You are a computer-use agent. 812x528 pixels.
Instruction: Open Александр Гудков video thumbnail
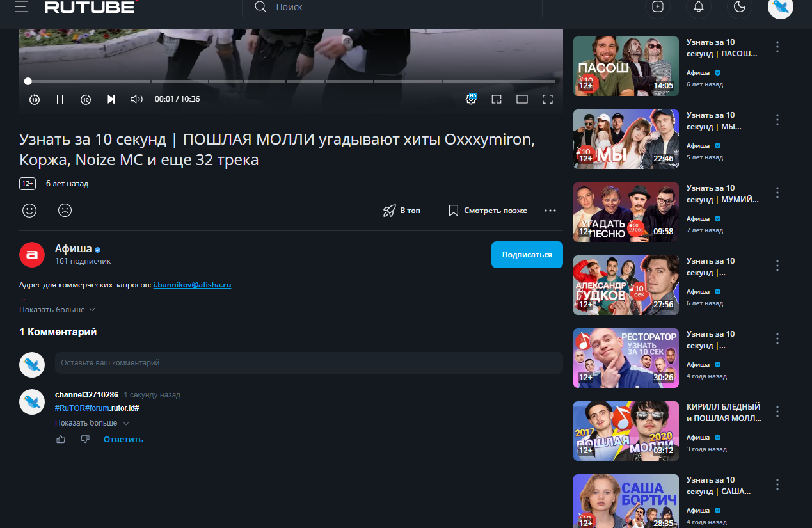coord(626,285)
